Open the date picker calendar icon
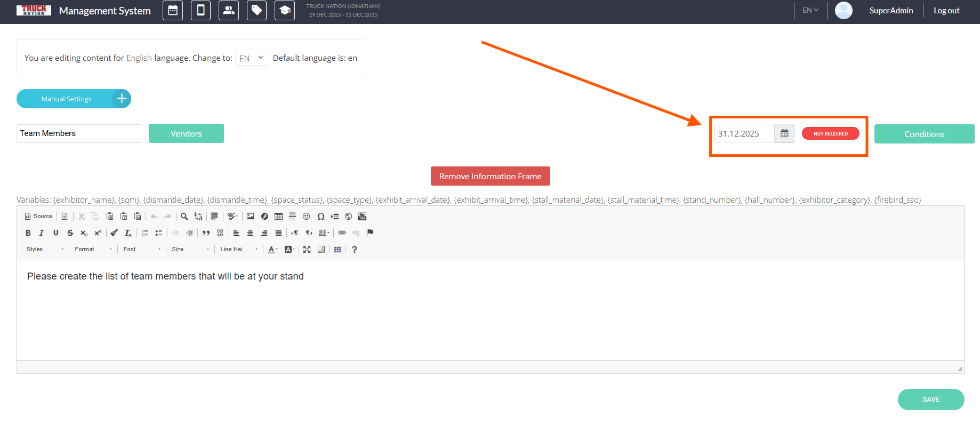The image size is (980, 423). 784,133
